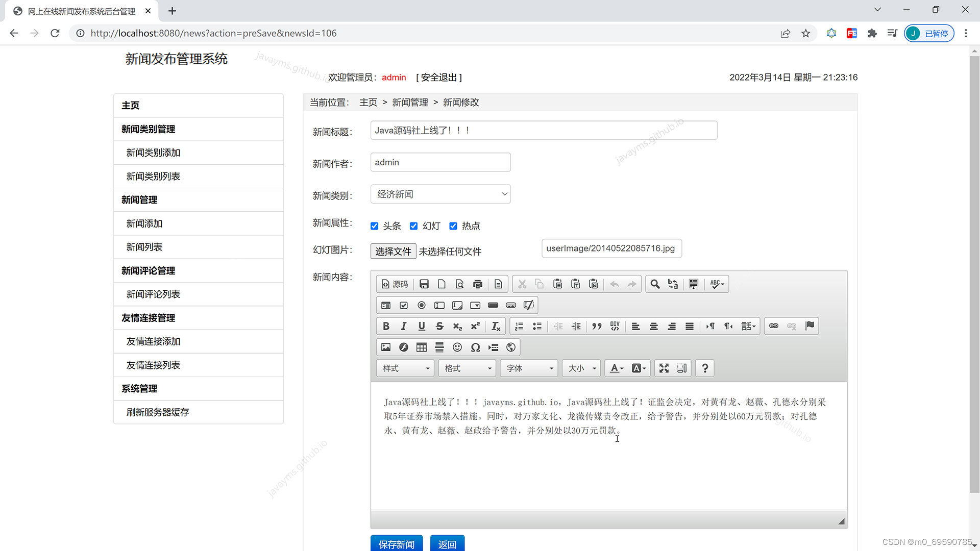This screenshot has width=980, height=551.
Task: Click the Insert Table icon
Action: (422, 347)
